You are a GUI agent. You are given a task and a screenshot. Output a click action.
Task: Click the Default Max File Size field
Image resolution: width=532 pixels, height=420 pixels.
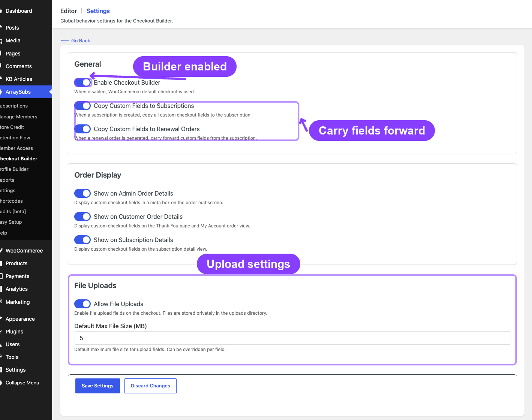(x=292, y=338)
